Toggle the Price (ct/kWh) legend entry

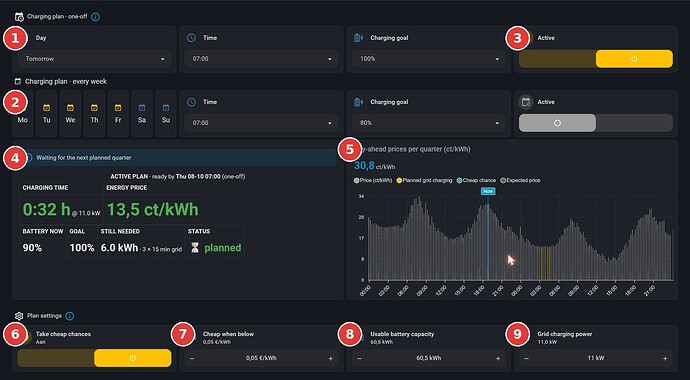pyautogui.click(x=373, y=180)
